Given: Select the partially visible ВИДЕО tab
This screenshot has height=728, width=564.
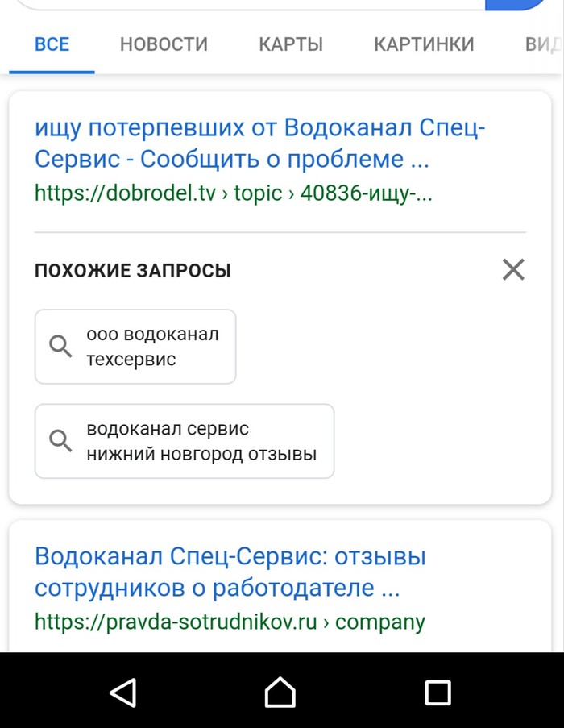Looking at the screenshot, I should pyautogui.click(x=543, y=45).
